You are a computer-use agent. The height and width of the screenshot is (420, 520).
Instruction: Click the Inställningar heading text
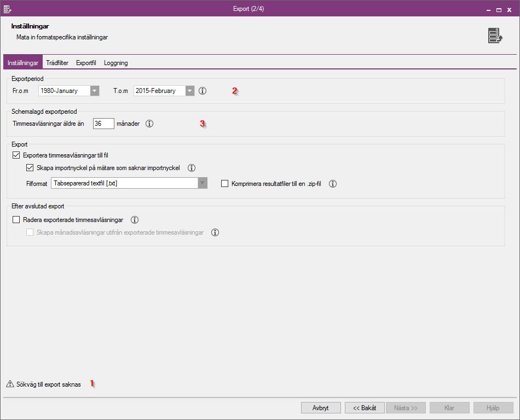(x=30, y=26)
